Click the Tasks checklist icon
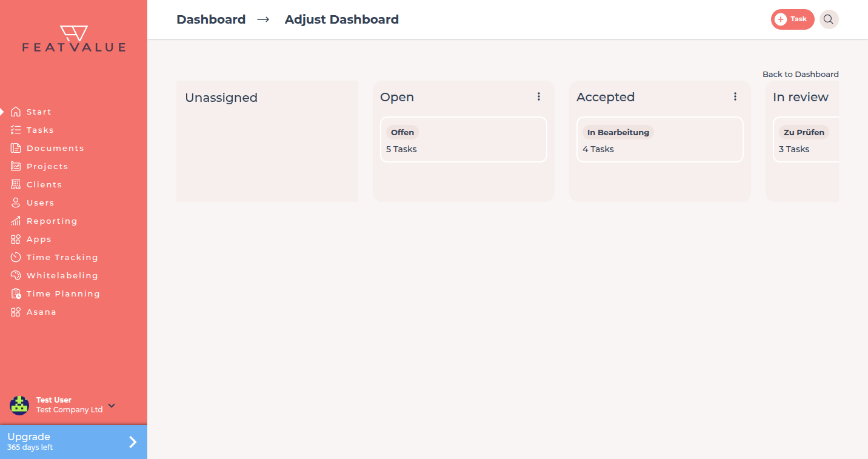This screenshot has width=868, height=459. [16, 130]
